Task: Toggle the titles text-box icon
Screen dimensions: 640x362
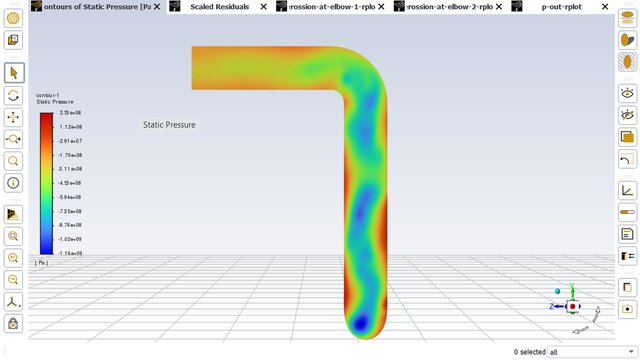Action: coord(627,234)
